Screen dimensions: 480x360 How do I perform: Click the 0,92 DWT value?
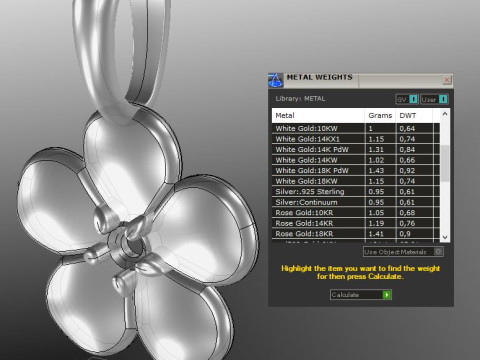point(407,171)
